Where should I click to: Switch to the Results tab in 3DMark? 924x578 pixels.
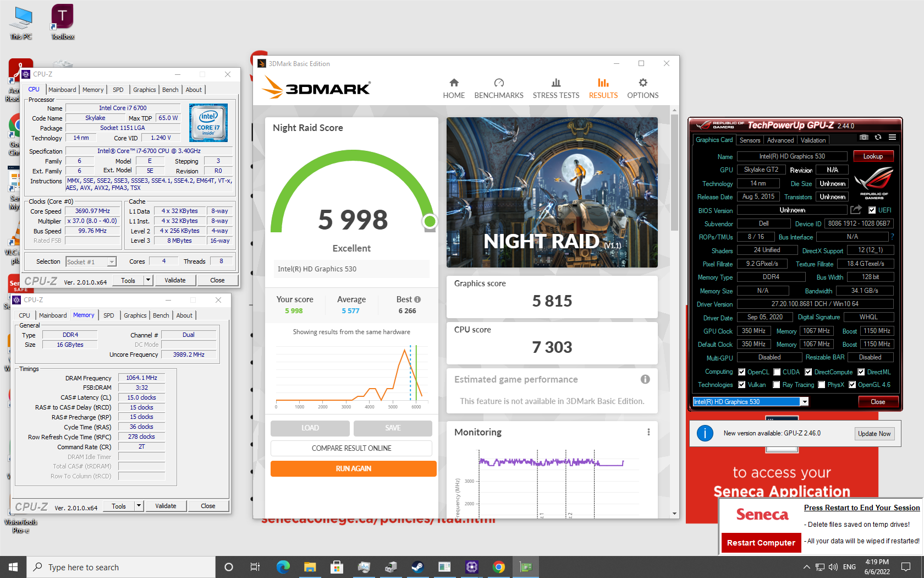tap(603, 89)
